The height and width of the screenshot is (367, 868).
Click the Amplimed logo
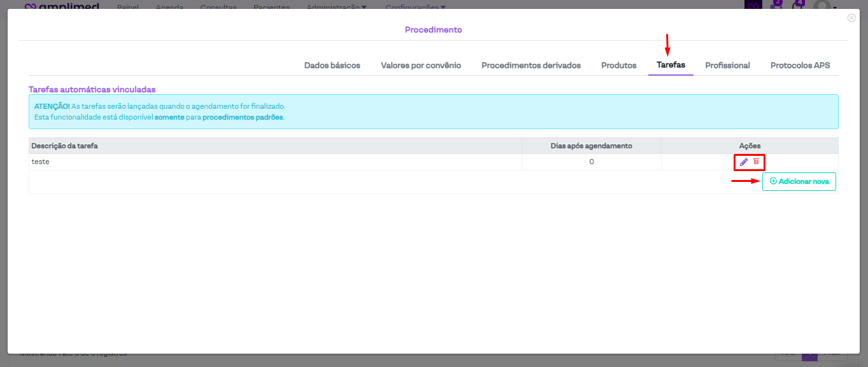62,6
